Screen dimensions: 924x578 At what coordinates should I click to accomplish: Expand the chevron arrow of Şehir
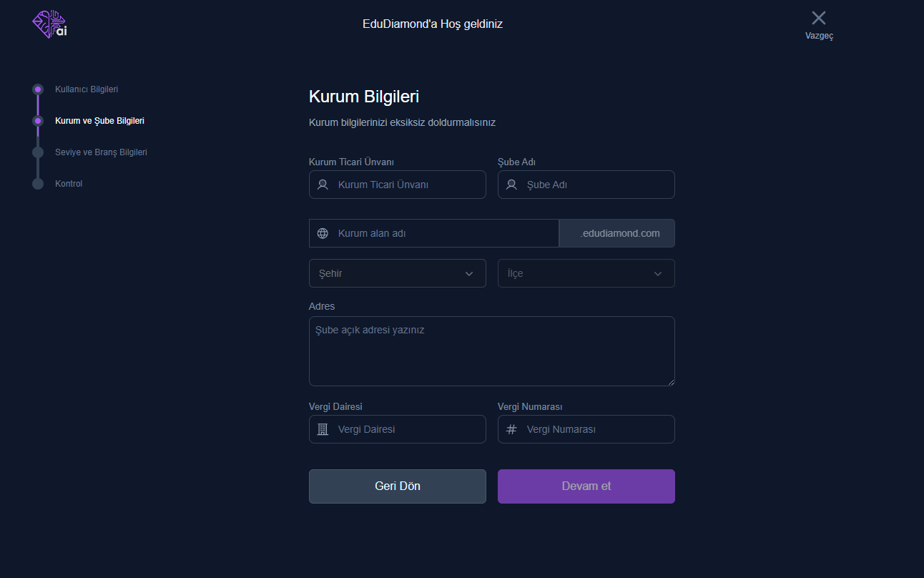pyautogui.click(x=469, y=273)
